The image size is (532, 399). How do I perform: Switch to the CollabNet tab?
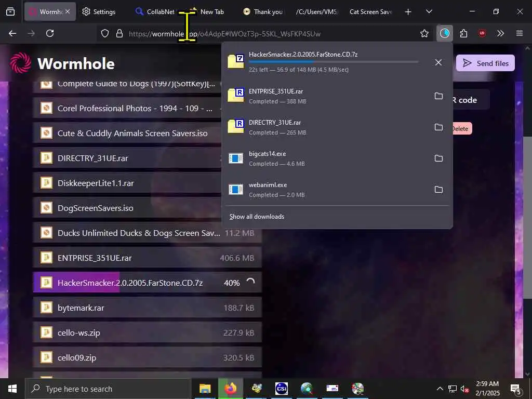coord(155,12)
